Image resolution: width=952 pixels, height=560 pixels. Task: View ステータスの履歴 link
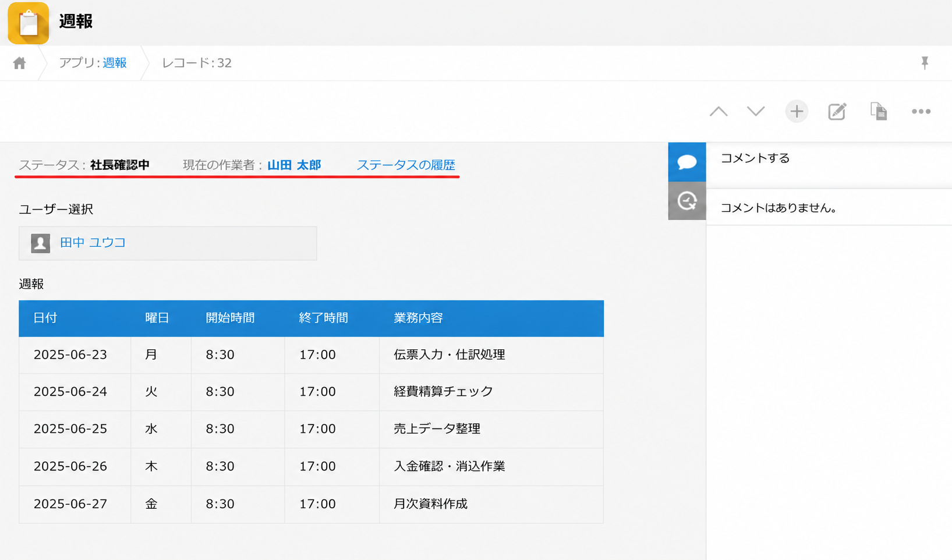(x=406, y=165)
